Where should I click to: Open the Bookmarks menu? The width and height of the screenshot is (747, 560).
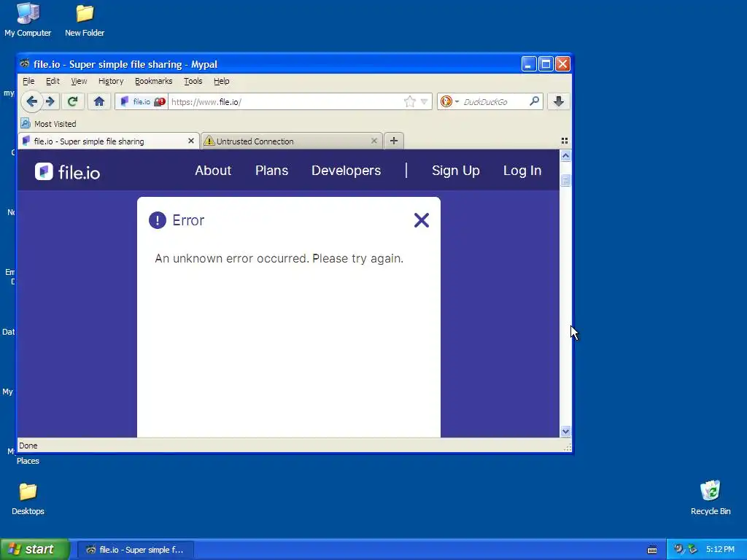153,81
